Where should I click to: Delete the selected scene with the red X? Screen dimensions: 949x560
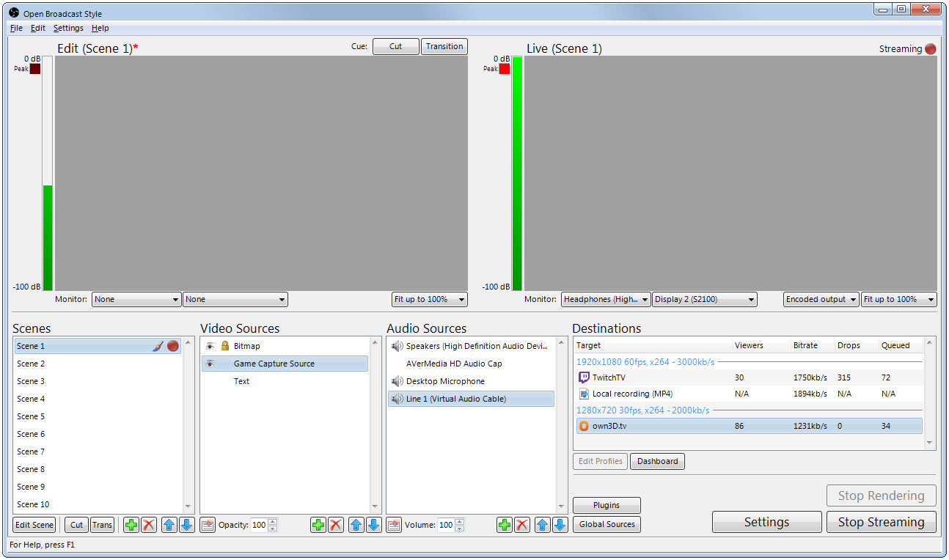point(149,525)
